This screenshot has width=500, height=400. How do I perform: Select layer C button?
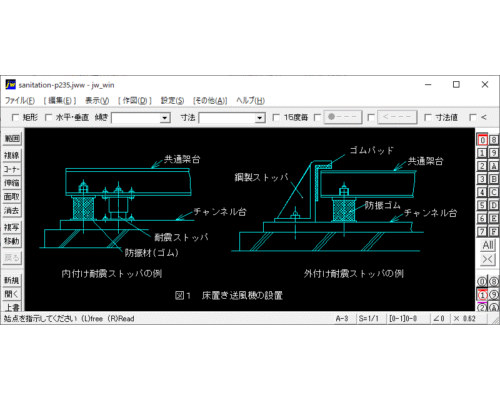[x=494, y=192]
